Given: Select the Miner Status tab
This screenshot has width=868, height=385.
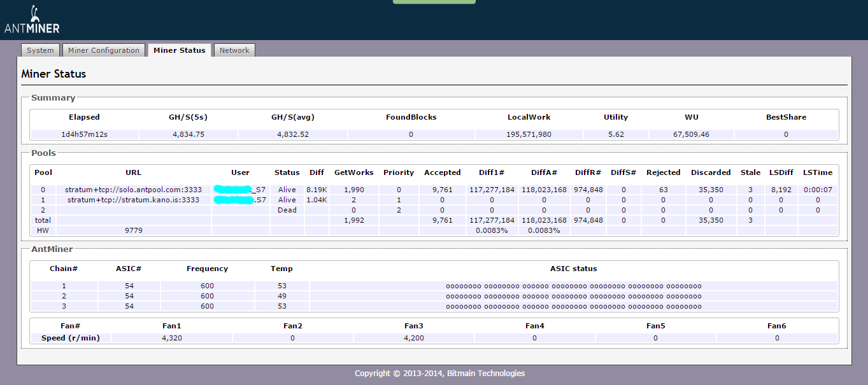Looking at the screenshot, I should coord(180,50).
